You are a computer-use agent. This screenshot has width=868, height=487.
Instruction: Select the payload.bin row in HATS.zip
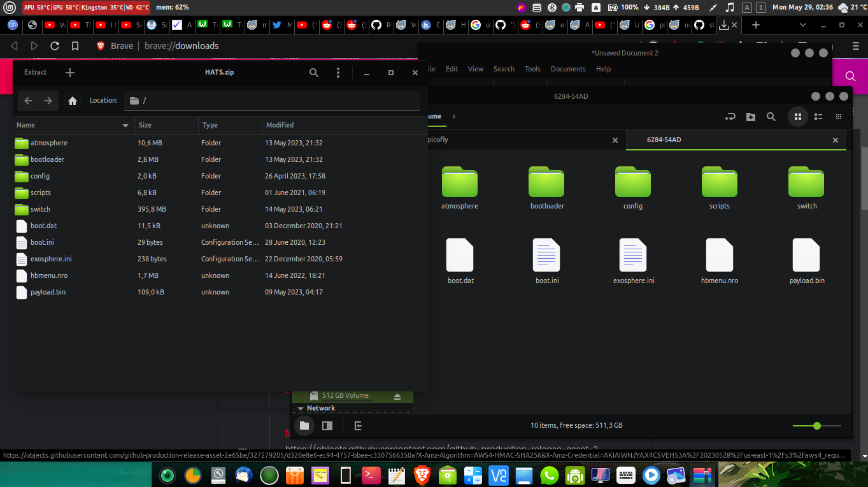coord(220,292)
